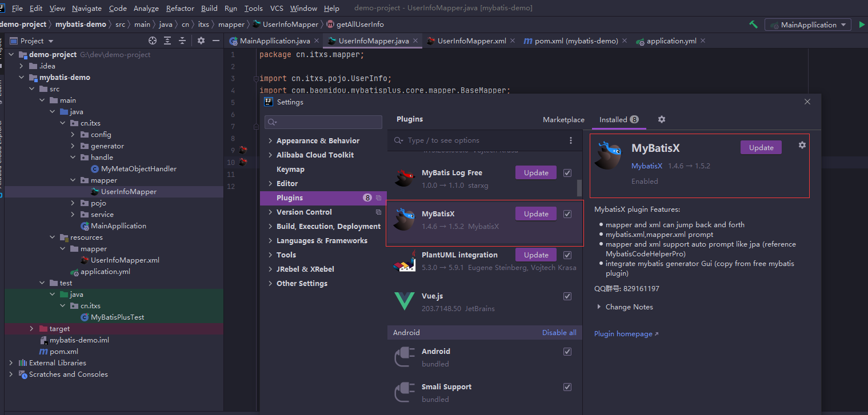Click the large MyBatisX logo in detail pane
This screenshot has height=415, width=868.
coord(608,155)
